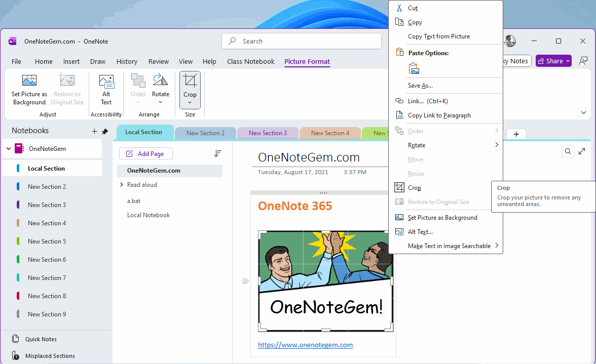This screenshot has width=596, height=364.
Task: Choose Copy Text from Picture
Action: (438, 36)
